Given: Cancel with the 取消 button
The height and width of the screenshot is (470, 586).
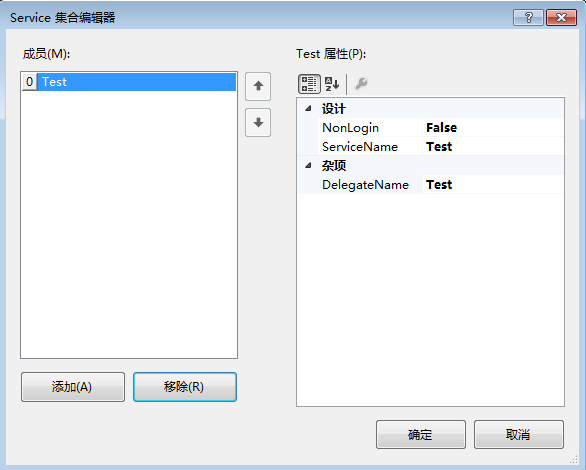Looking at the screenshot, I should click(519, 435).
